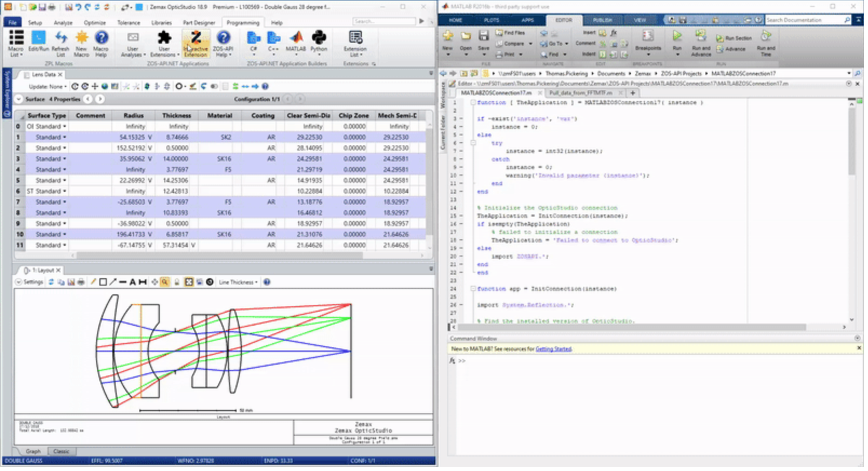
Task: Open the Getting Started link
Action: 553,349
